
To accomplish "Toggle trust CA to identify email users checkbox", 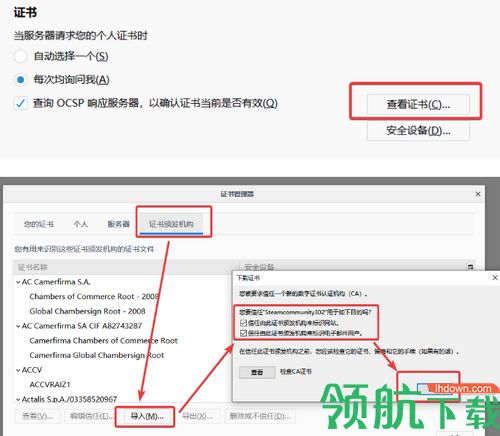I will coord(243,333).
